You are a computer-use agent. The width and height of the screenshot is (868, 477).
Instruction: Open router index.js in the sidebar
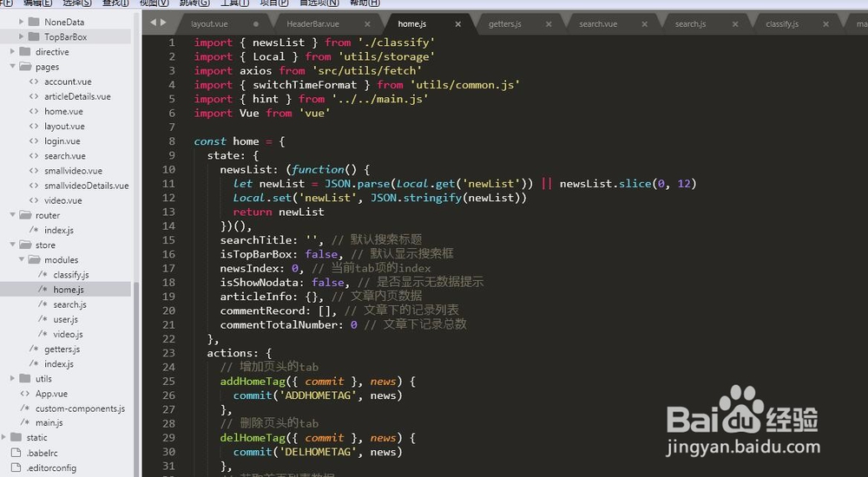(59, 230)
